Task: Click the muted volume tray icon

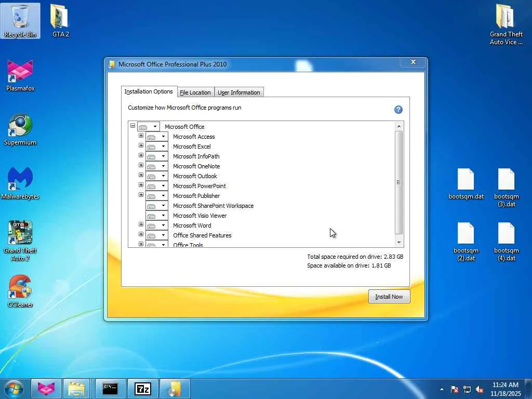Action: pos(480,389)
